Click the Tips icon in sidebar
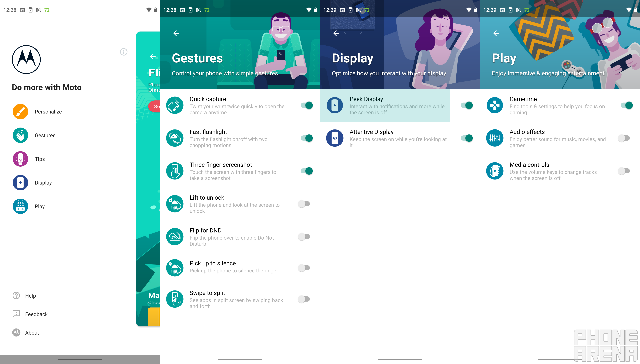Viewport: 640px width, 364px height. (20, 158)
